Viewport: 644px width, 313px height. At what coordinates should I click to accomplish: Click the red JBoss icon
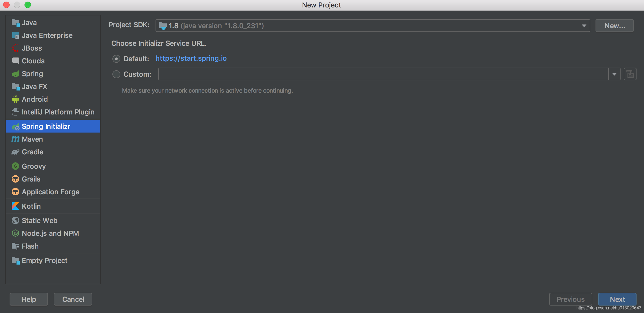pos(15,48)
